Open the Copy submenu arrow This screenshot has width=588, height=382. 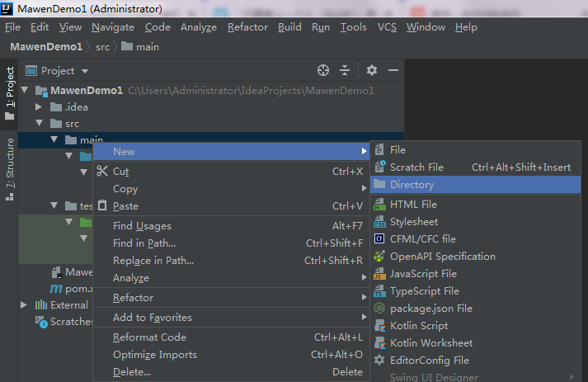coord(364,188)
